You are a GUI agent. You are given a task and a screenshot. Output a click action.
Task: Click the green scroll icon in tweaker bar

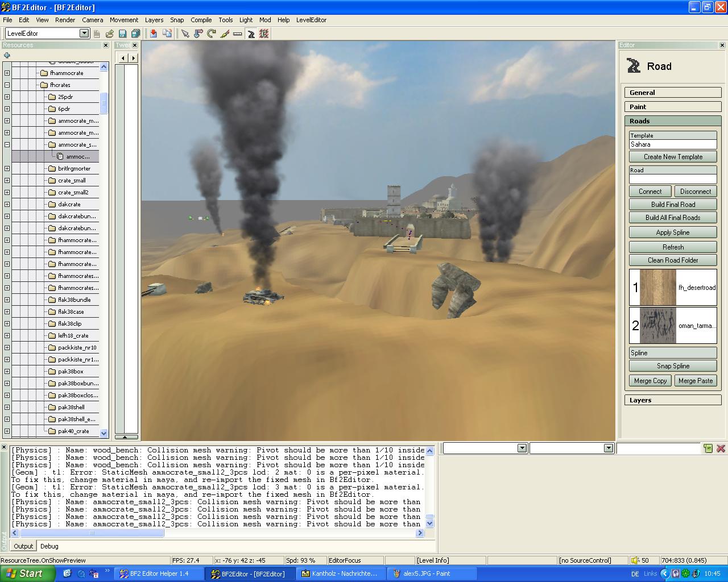708,448
